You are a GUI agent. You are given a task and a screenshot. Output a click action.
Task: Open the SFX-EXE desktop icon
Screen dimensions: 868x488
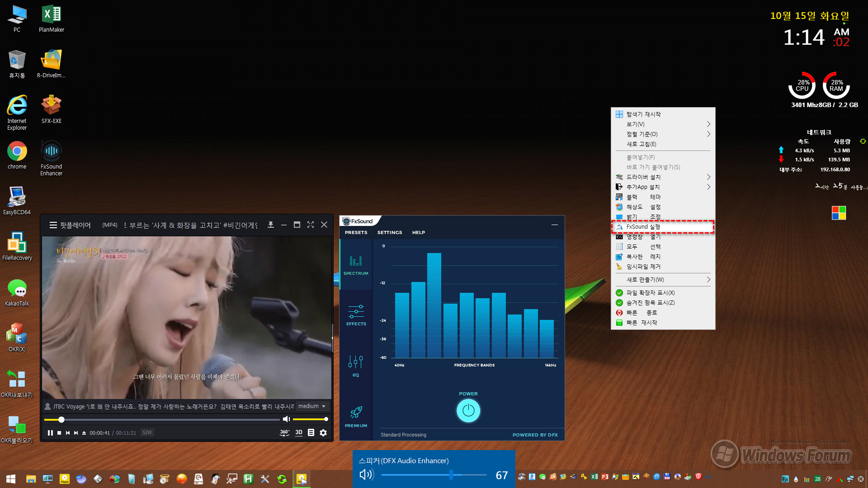(51, 109)
